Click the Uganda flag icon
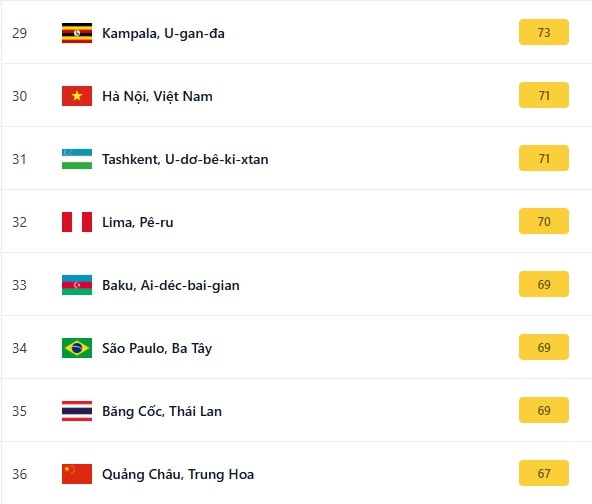Viewport: 592px width, 504px height. tap(77, 33)
